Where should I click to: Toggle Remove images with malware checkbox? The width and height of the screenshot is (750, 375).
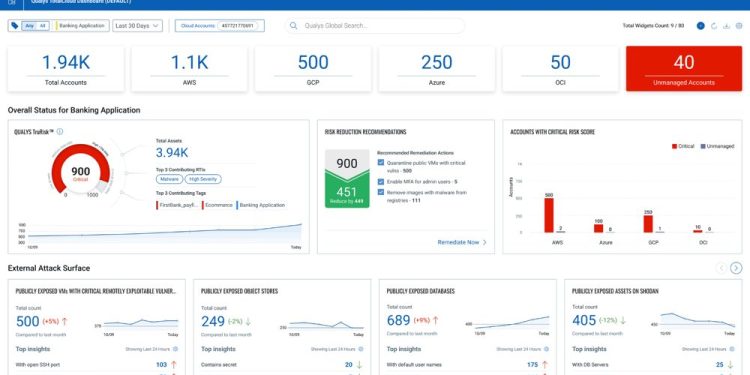(x=381, y=192)
